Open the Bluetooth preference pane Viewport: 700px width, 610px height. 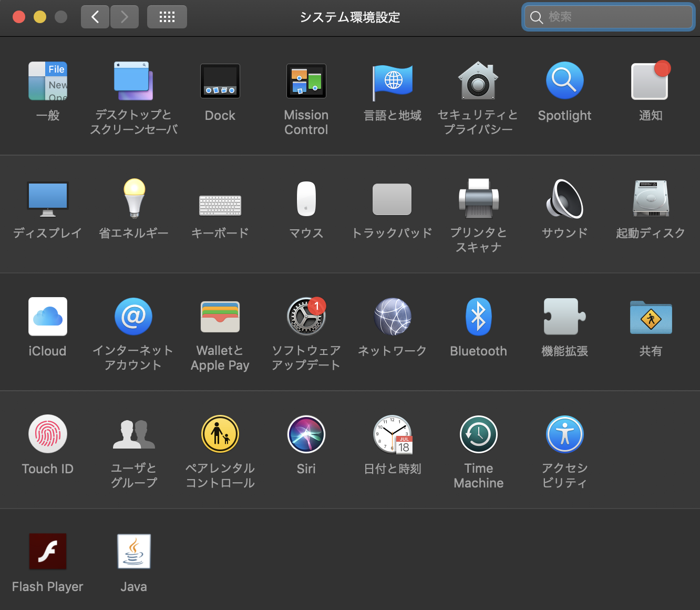[x=478, y=317]
